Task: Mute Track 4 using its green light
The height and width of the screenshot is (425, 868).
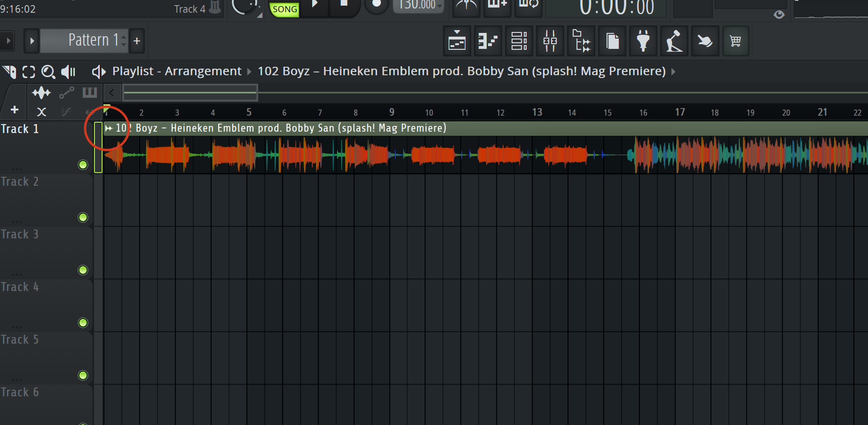Action: coord(83,323)
